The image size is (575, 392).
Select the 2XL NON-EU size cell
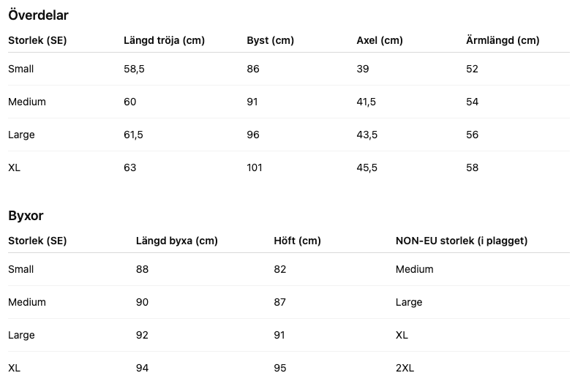(x=405, y=368)
